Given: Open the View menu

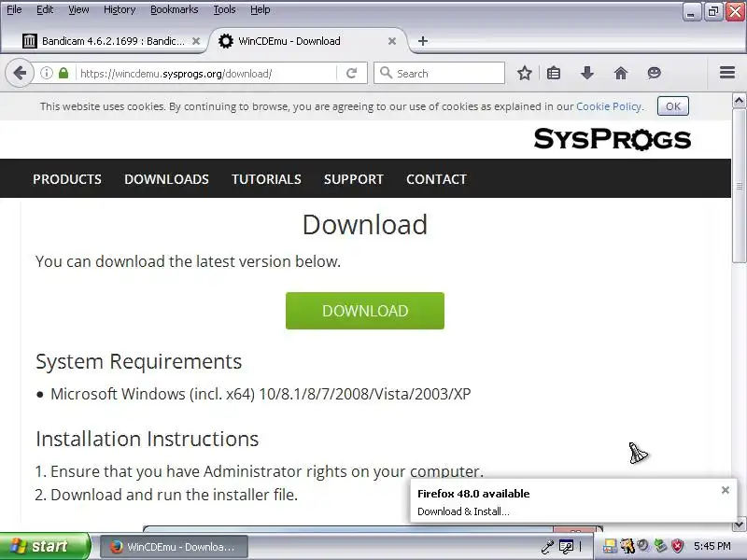Looking at the screenshot, I should tap(78, 9).
